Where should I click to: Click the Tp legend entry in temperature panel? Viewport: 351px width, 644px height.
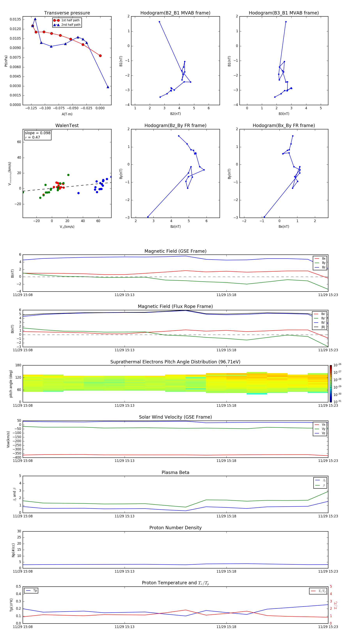(x=31, y=591)
